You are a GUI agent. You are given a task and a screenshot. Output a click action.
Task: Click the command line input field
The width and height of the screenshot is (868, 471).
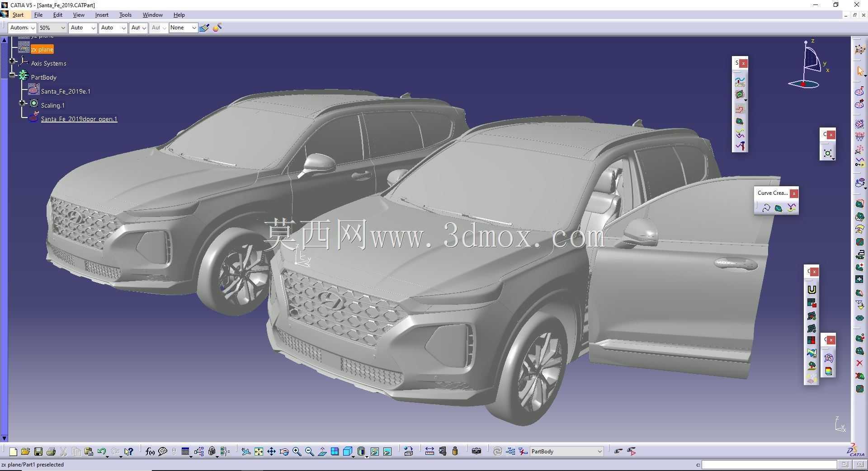click(769, 465)
